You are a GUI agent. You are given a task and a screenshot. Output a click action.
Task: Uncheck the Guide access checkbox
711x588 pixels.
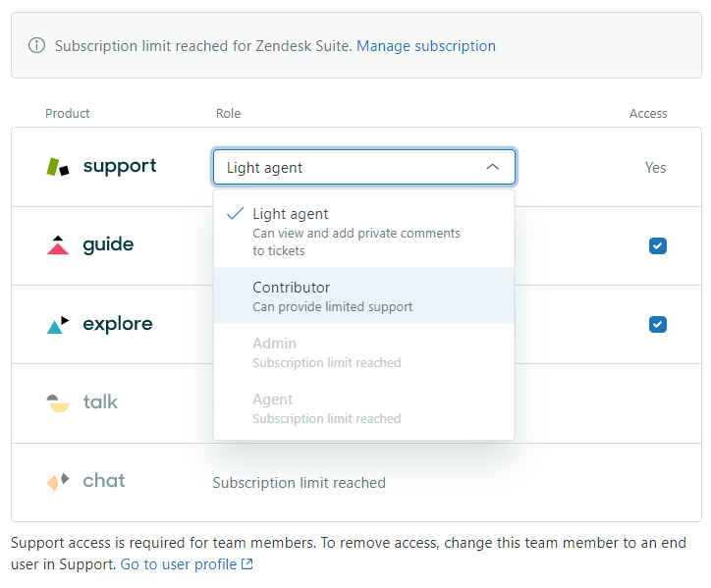click(658, 245)
